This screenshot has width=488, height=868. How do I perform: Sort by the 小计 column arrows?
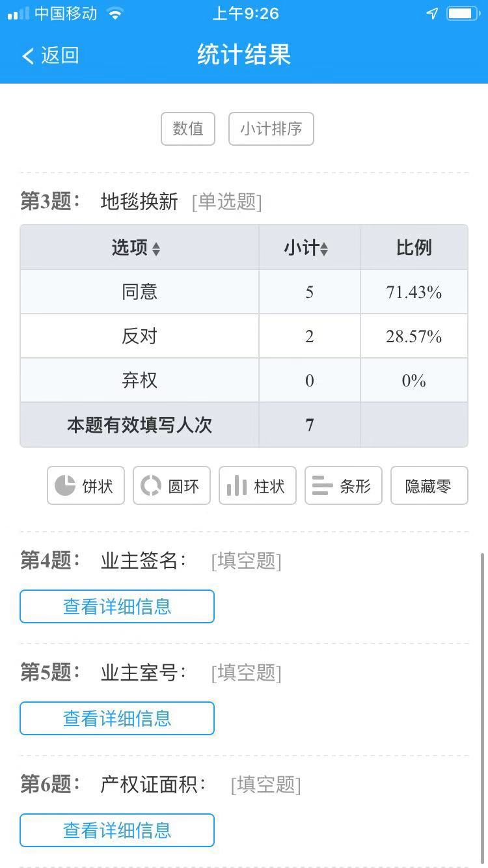tap(324, 249)
